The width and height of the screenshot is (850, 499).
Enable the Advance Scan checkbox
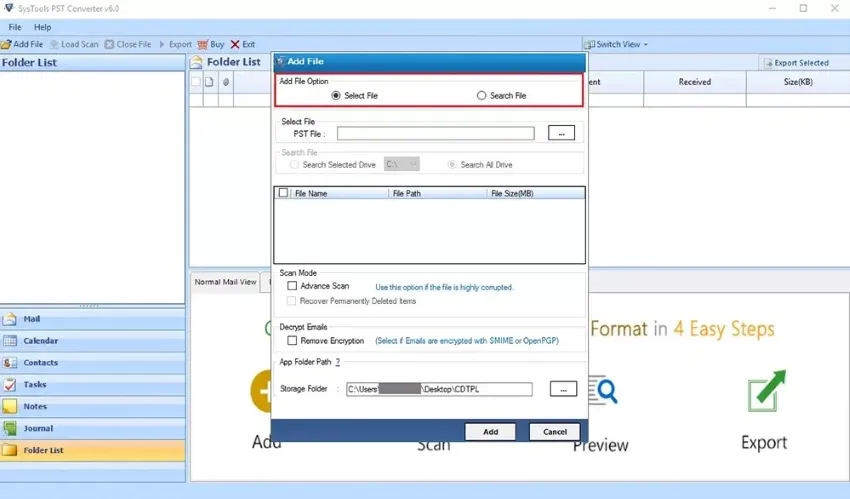pyautogui.click(x=292, y=286)
